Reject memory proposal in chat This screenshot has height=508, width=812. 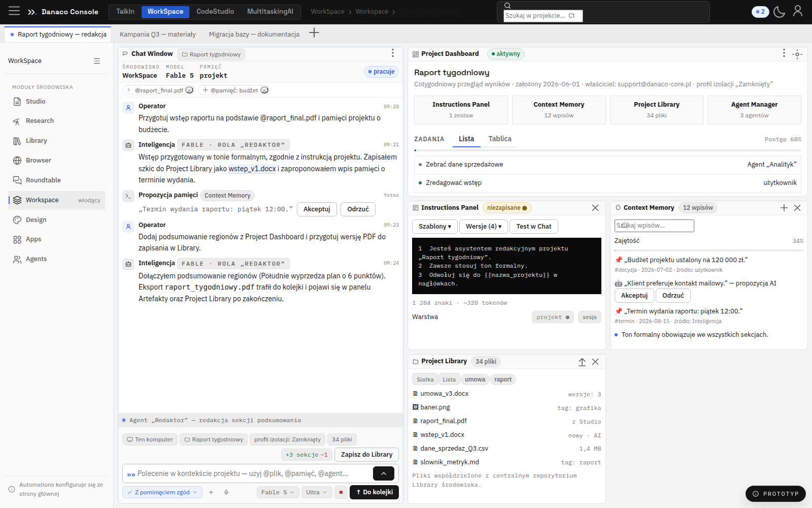pos(358,209)
